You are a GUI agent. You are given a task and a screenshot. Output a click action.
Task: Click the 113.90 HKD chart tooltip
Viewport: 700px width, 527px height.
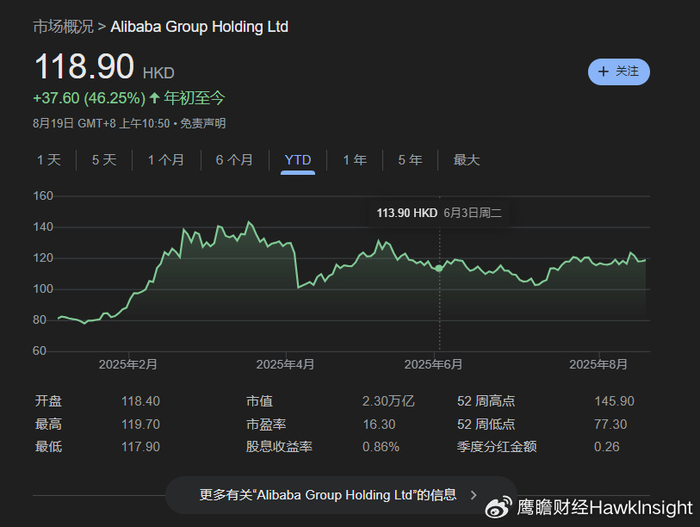tap(439, 213)
